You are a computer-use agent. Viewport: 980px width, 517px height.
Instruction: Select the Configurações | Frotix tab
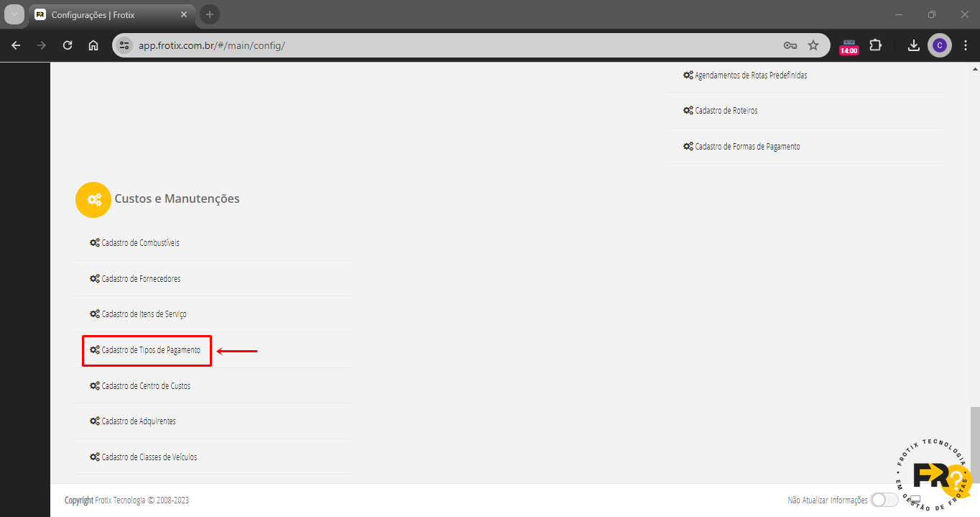tap(108, 14)
